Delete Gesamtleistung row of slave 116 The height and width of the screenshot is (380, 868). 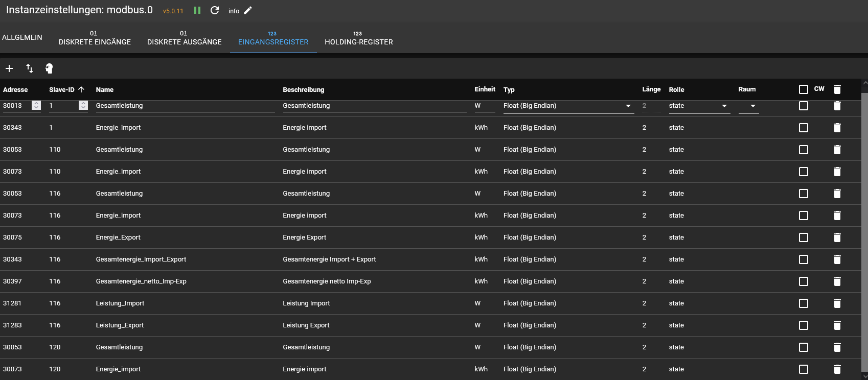(x=837, y=194)
